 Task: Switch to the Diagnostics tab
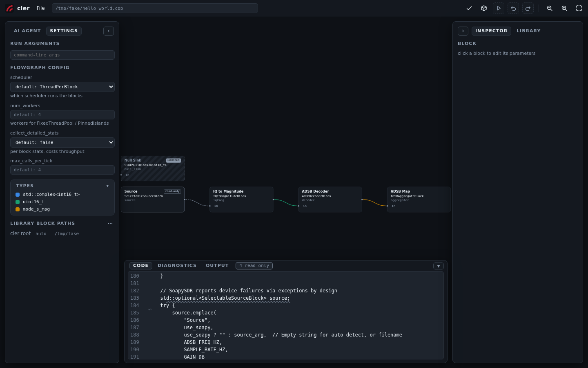177,266
